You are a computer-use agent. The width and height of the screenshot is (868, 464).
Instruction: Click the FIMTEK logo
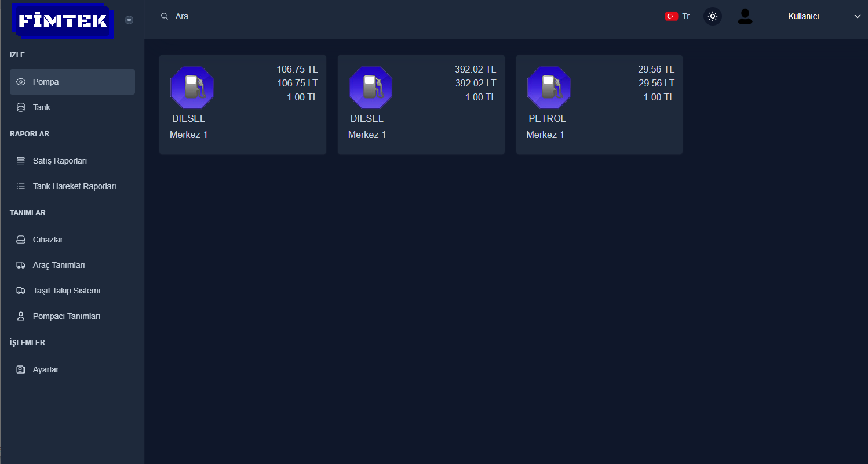click(x=63, y=21)
